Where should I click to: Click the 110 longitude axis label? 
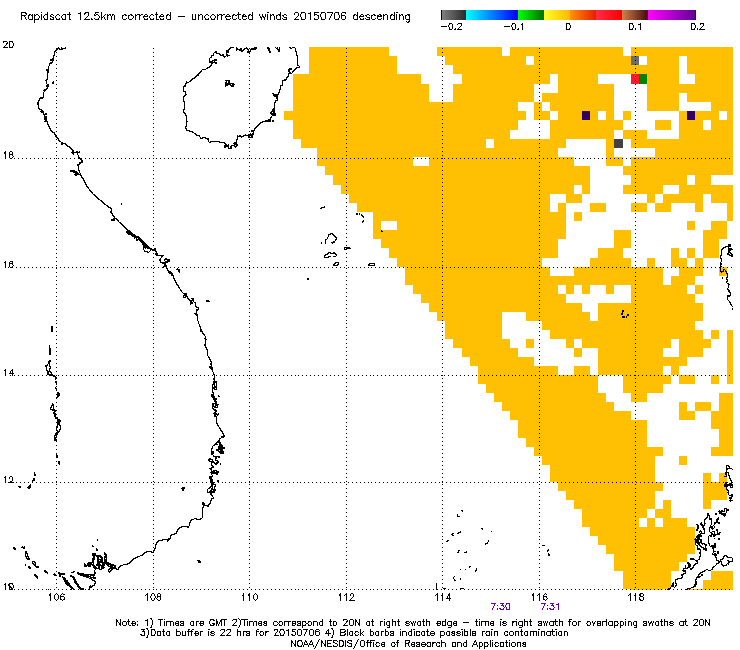tap(250, 598)
